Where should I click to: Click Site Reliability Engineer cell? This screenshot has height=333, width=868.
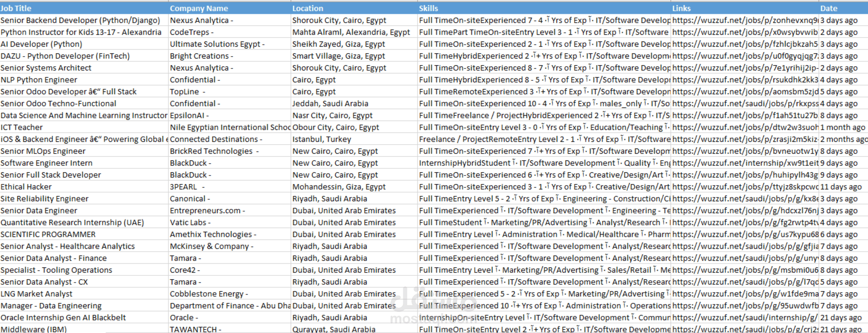point(84,198)
